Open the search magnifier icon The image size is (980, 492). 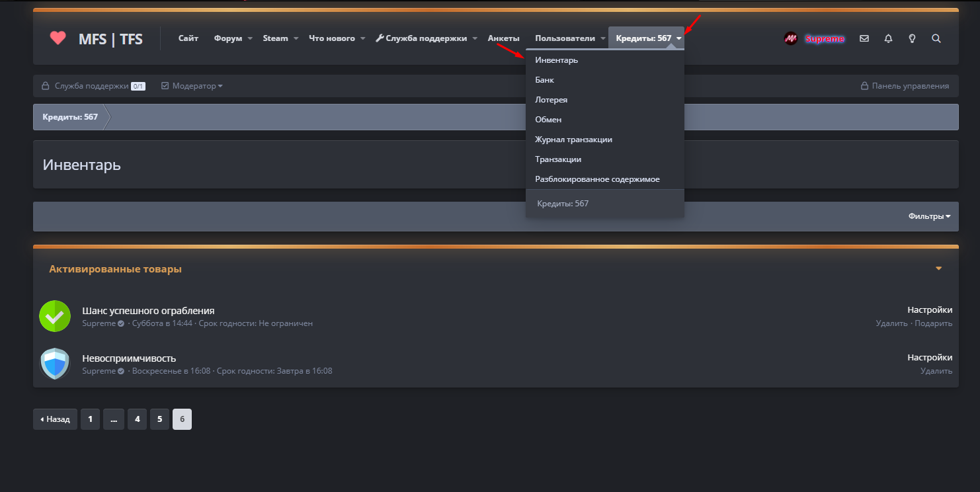tap(936, 38)
